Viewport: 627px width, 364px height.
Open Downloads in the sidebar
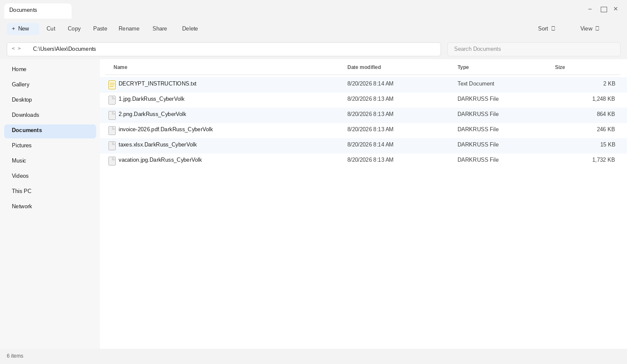tap(50, 115)
